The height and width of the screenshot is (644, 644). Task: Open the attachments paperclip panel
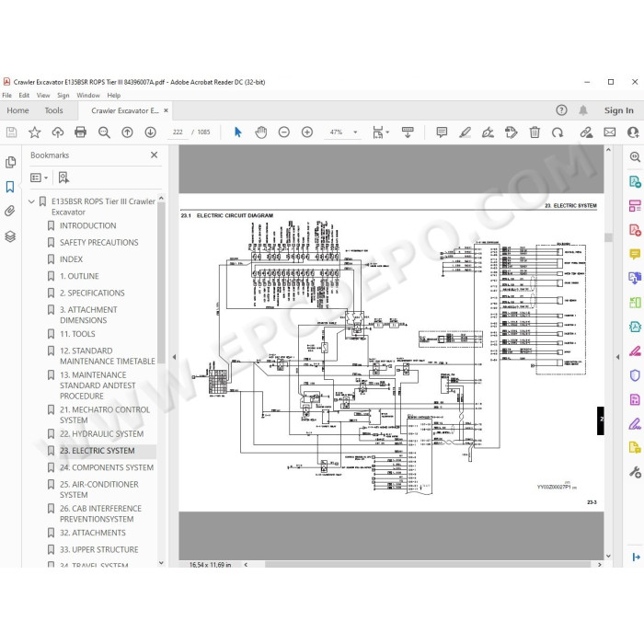(x=10, y=211)
